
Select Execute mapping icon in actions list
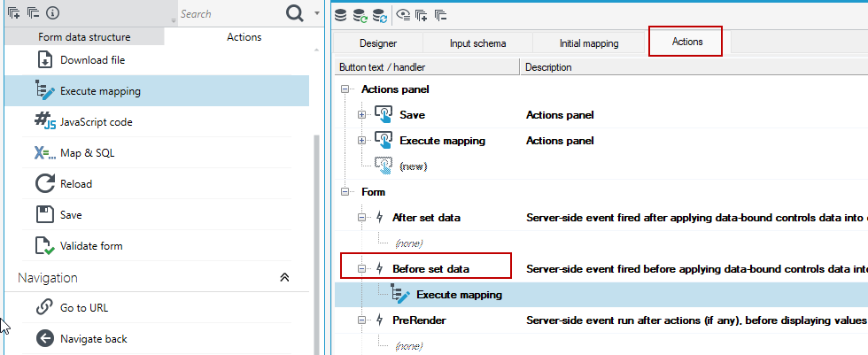[x=45, y=90]
